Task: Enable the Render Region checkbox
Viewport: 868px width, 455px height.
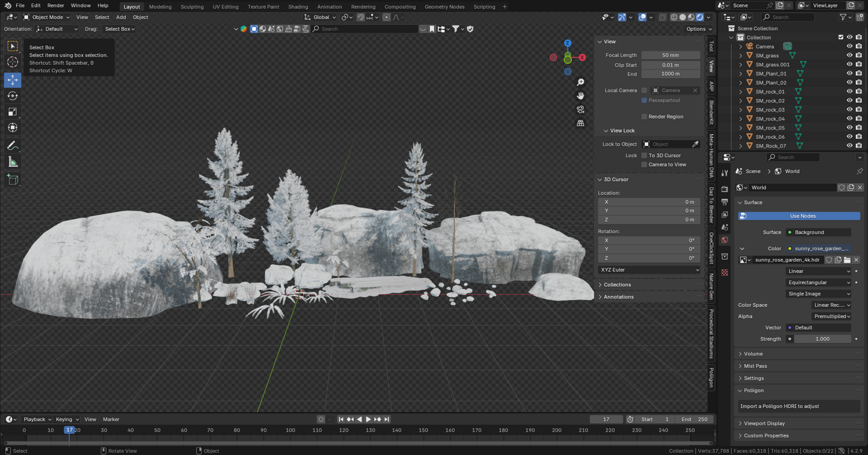Action: pyautogui.click(x=644, y=117)
